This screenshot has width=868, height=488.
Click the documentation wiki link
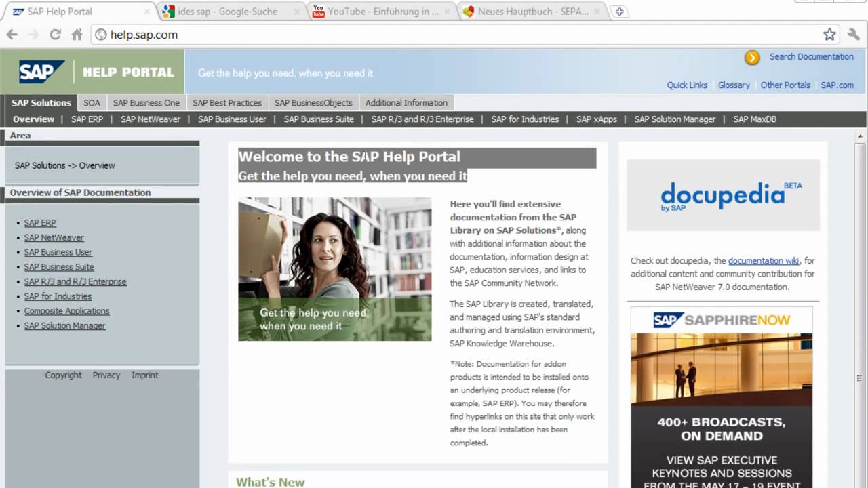coord(764,261)
